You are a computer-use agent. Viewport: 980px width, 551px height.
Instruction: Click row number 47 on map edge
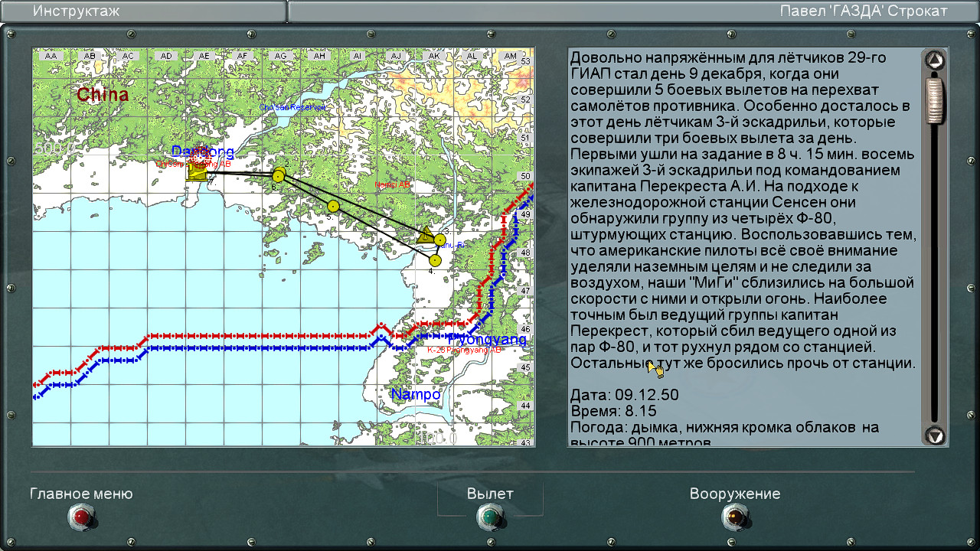[x=526, y=291]
